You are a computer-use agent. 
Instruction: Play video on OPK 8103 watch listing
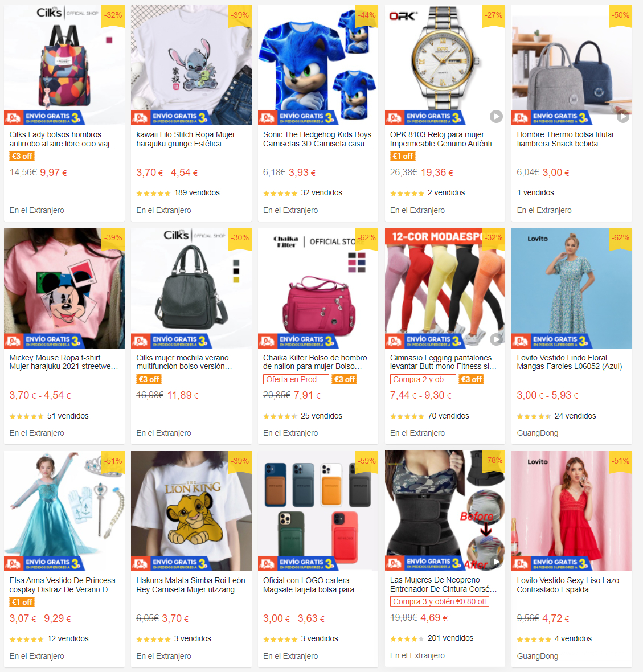(x=496, y=116)
